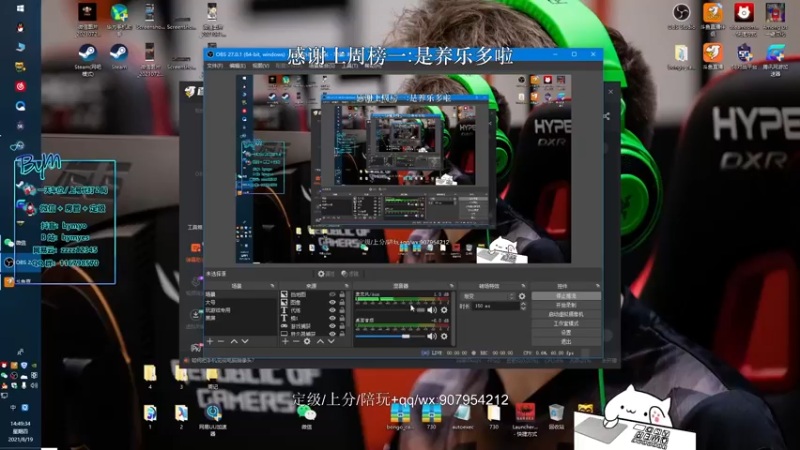Move the selected scene up
Viewport: 800px width, 450px height.
click(234, 341)
